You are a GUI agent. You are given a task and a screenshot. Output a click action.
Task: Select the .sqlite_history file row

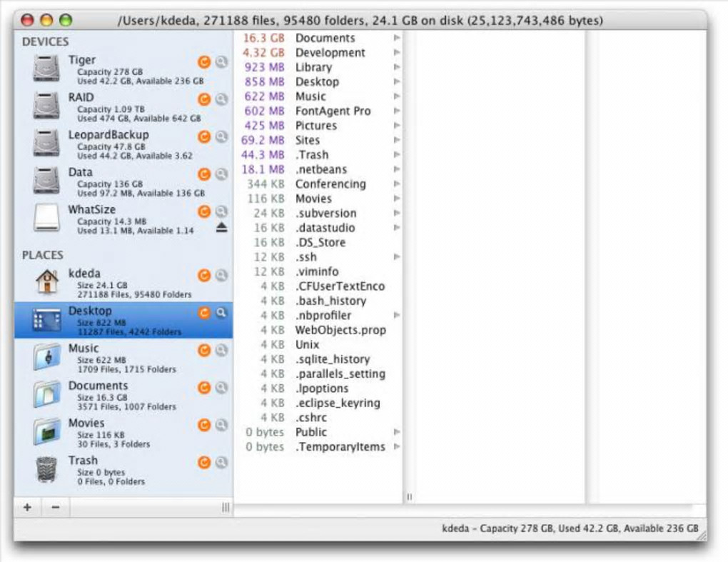(x=318, y=359)
